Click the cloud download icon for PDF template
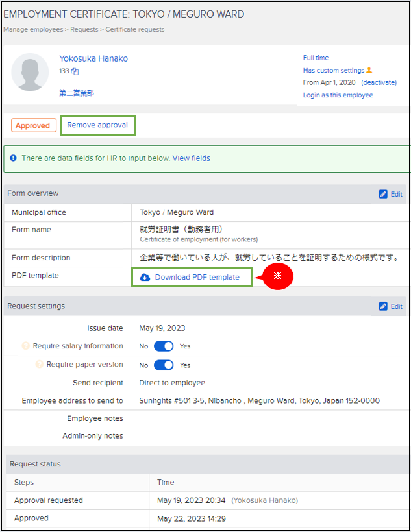The height and width of the screenshot is (532, 411). click(x=145, y=277)
